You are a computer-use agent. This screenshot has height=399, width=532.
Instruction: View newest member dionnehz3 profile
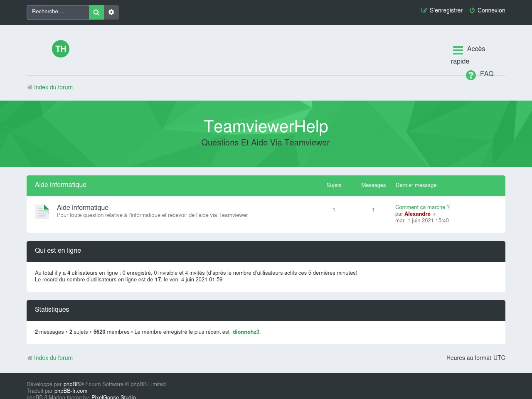[246, 332]
